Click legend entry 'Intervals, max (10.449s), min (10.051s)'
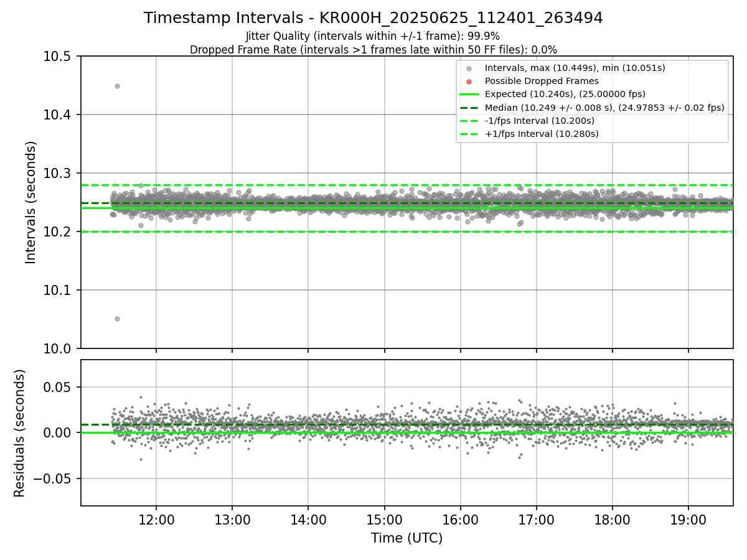The height and width of the screenshot is (560, 747). (575, 68)
